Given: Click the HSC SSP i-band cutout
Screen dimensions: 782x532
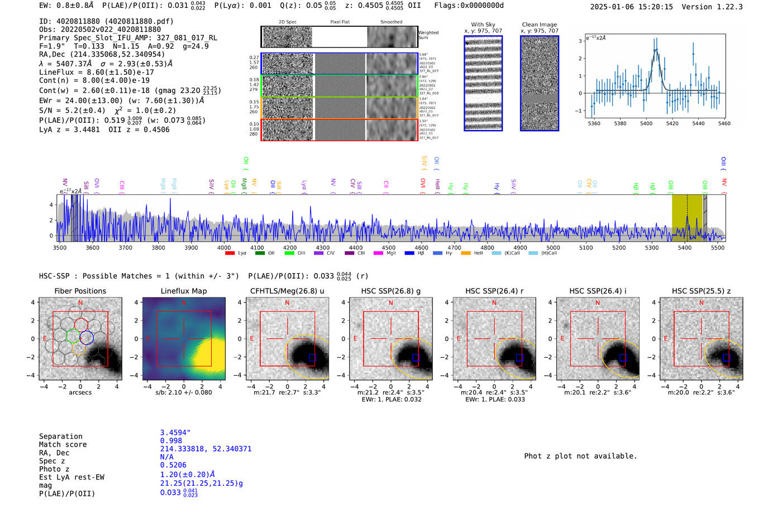Looking at the screenshot, I should point(598,338).
